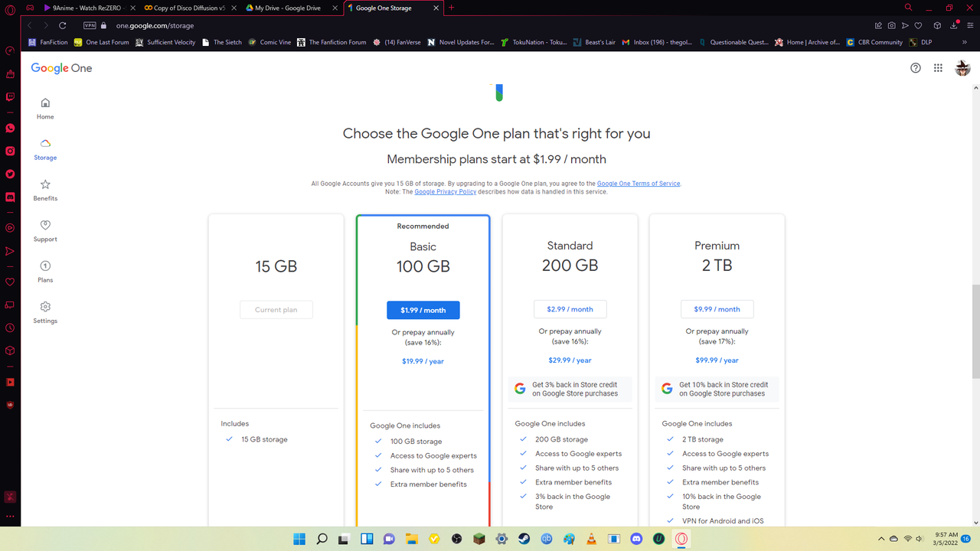980x551 pixels.
Task: Open search tabs magnifier icon
Action: click(908, 8)
